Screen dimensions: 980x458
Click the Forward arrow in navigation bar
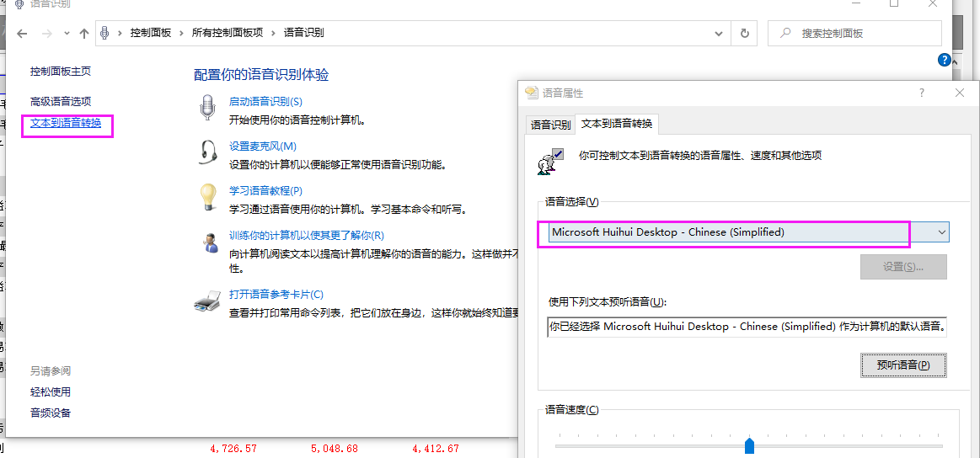coord(47,34)
